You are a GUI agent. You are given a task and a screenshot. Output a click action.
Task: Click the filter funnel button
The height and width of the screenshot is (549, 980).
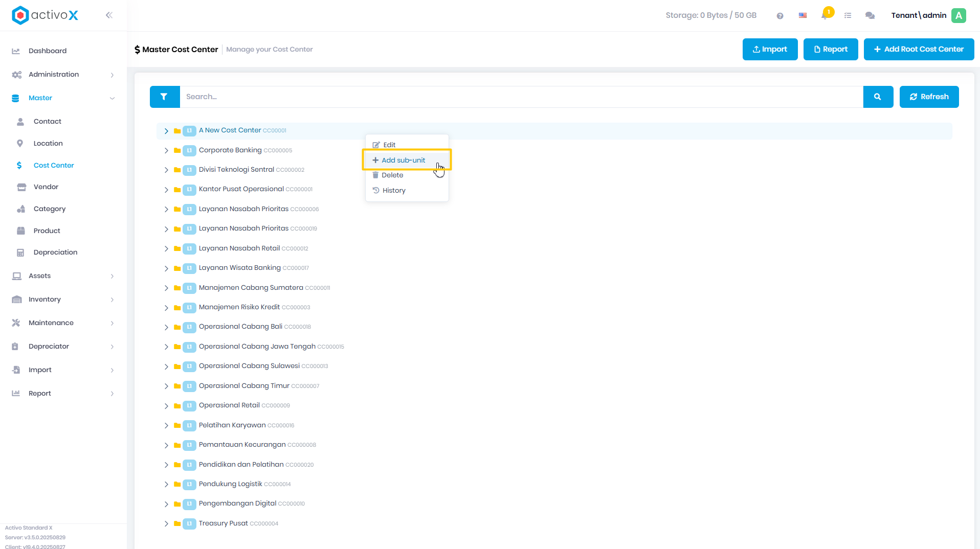pos(164,97)
